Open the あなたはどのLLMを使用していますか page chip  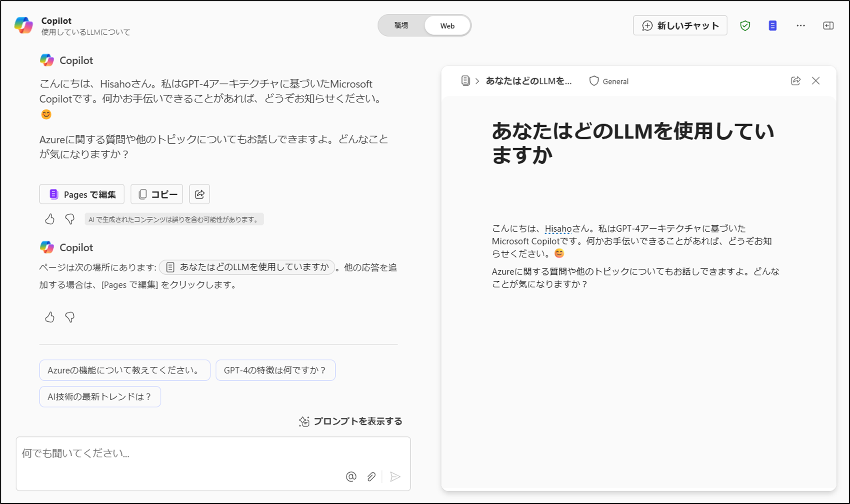tap(247, 267)
